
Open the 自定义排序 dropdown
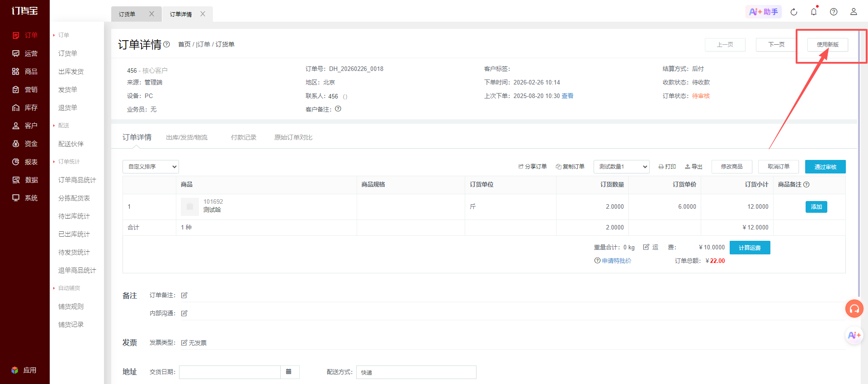pyautogui.click(x=151, y=167)
